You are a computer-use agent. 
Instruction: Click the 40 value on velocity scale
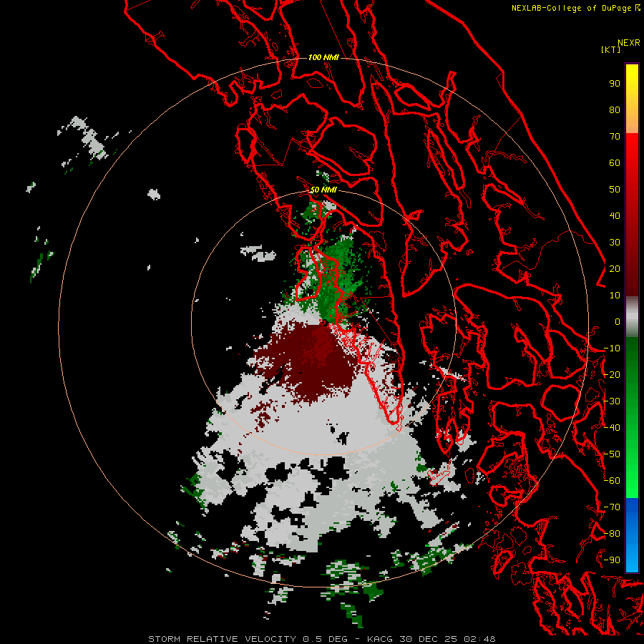click(x=615, y=216)
